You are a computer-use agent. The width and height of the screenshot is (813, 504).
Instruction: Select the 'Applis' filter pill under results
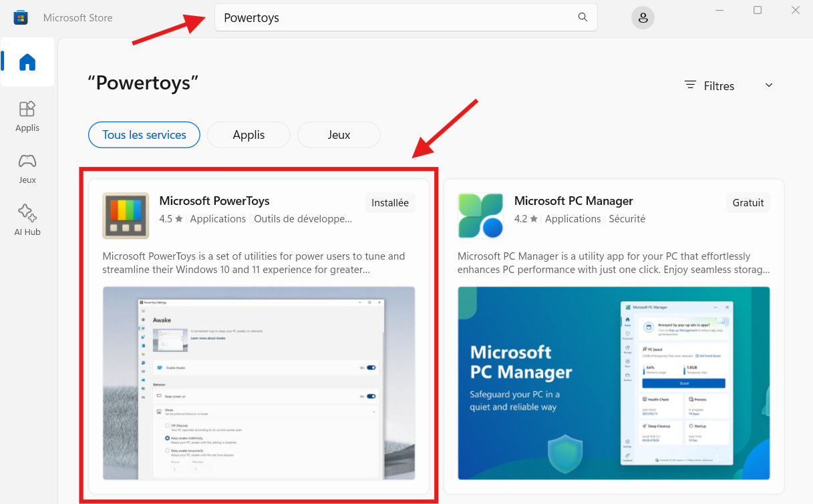point(249,135)
